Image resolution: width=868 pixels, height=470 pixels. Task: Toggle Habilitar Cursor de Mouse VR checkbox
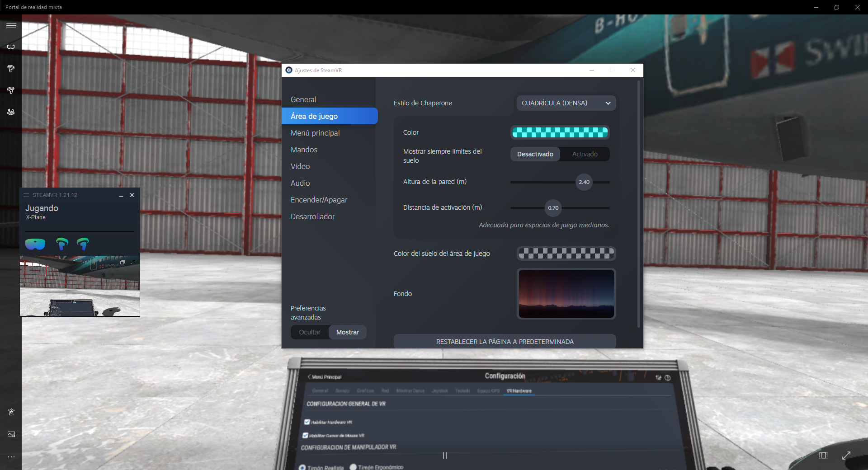pos(306,435)
